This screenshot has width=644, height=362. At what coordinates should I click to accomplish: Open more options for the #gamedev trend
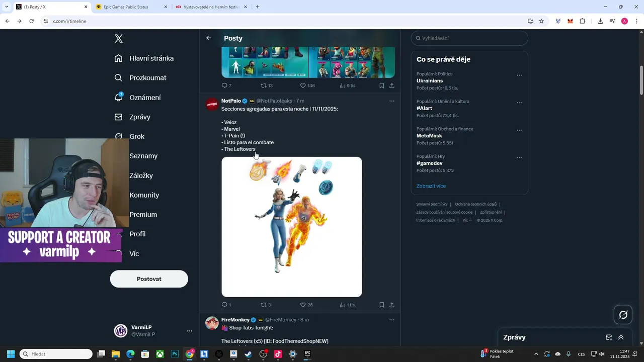point(519,158)
